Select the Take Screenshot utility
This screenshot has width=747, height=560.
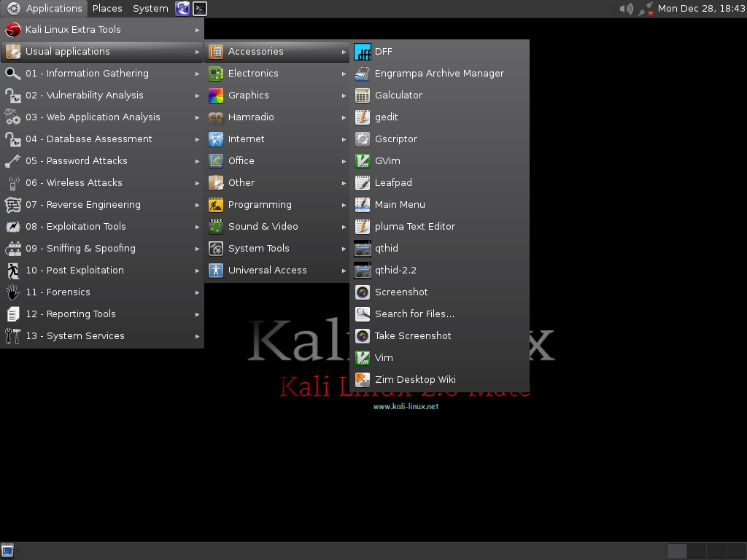412,335
